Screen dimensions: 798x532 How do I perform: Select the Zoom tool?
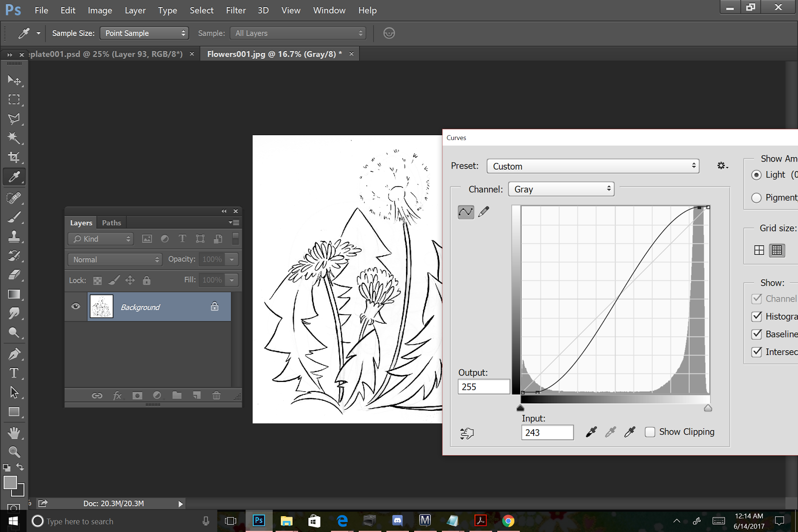(14, 452)
